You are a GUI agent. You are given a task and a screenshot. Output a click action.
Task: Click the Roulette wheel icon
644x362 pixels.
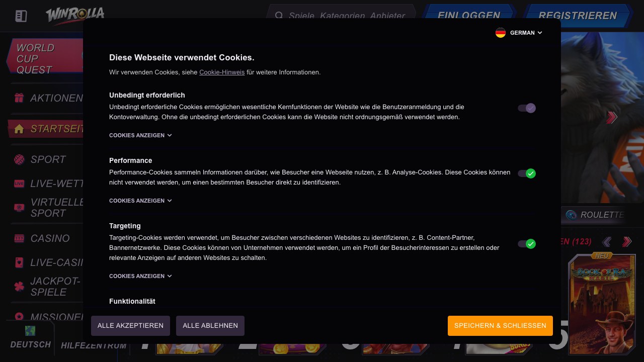point(571,215)
